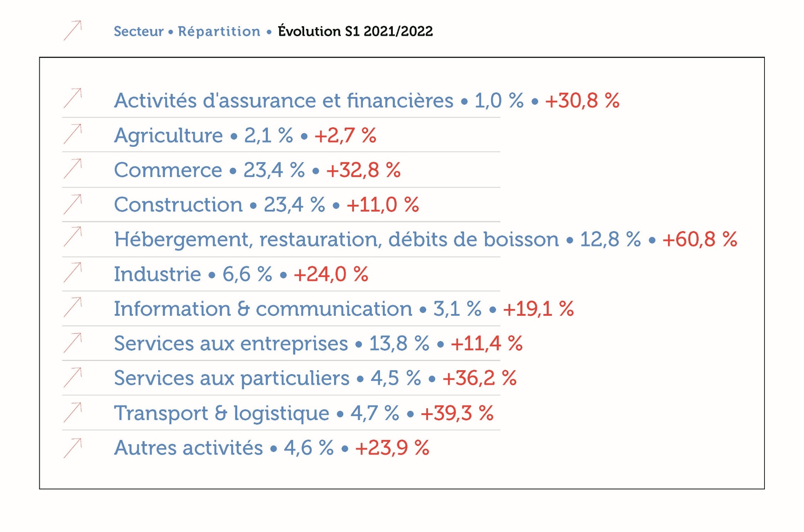Click the arrow beside Hébergement, restauration
804x532 pixels.
(73, 237)
